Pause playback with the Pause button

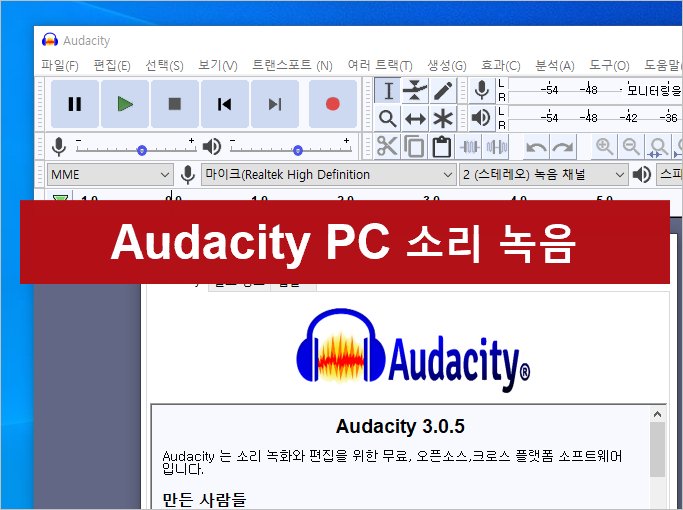[x=75, y=104]
